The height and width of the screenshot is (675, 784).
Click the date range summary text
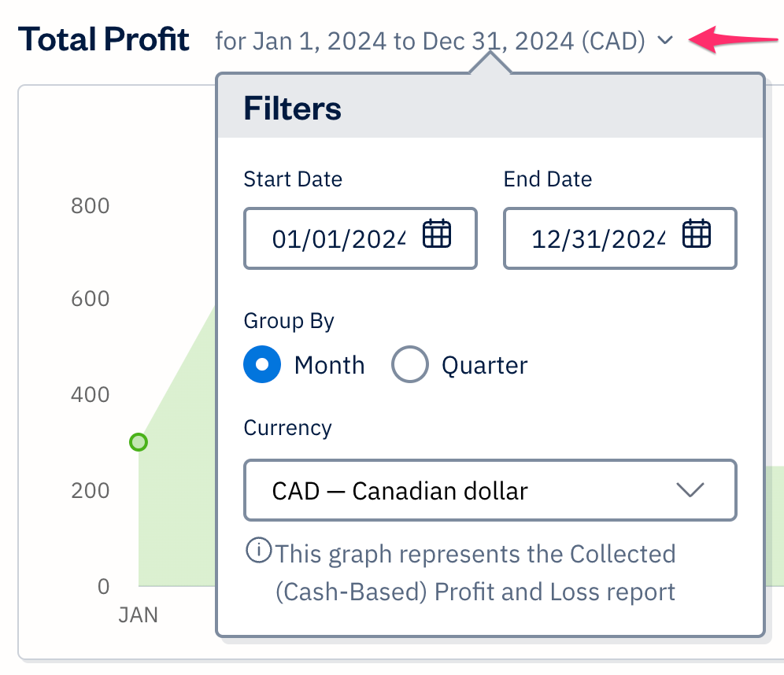pyautogui.click(x=430, y=40)
